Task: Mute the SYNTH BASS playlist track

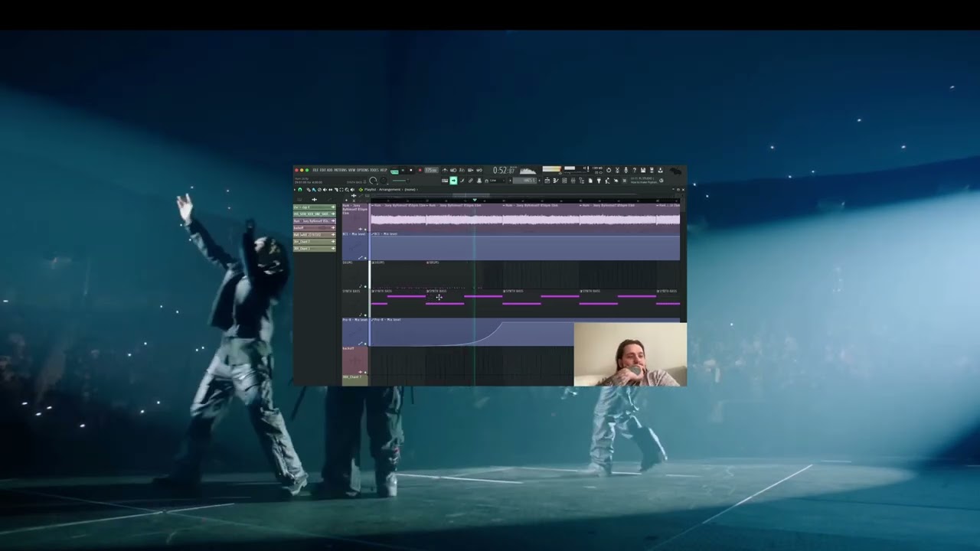Action: pos(365,315)
